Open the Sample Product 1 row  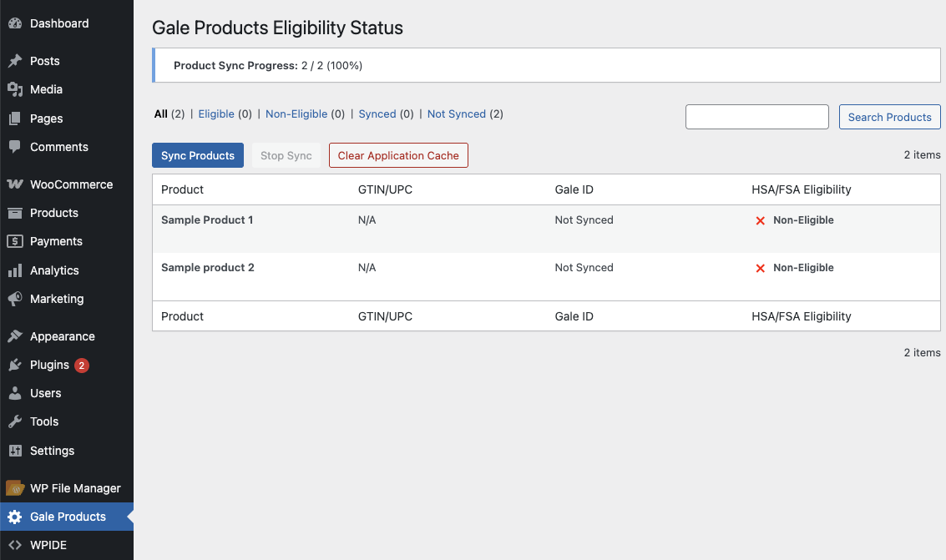[x=207, y=220]
